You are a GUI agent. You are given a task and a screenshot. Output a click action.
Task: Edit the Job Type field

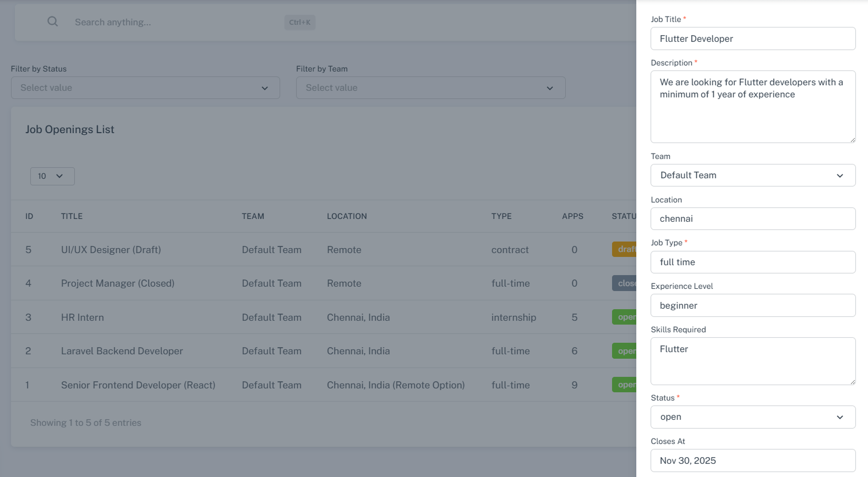752,262
